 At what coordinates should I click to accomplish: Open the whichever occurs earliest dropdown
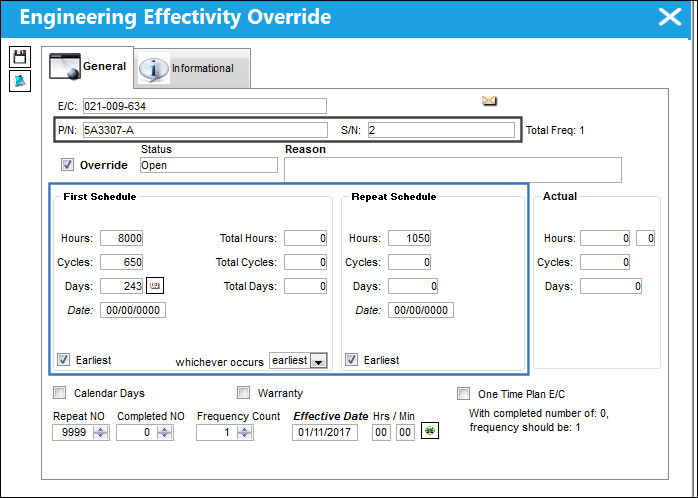319,361
